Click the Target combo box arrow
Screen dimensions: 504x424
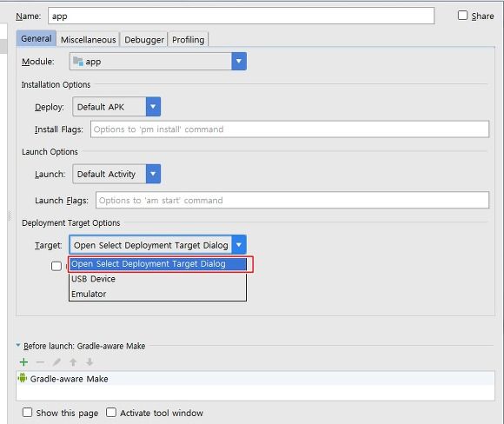tap(239, 245)
